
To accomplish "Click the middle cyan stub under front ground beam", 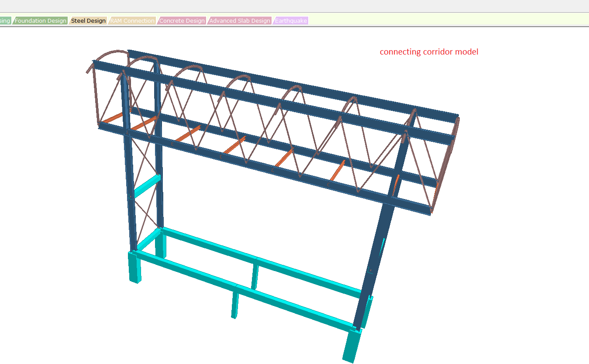I will coord(235,305).
